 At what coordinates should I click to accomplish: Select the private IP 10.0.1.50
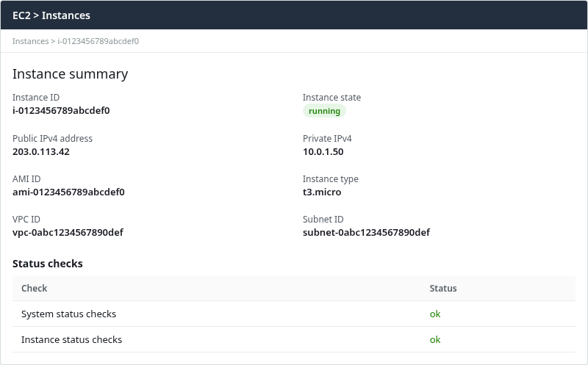click(323, 152)
